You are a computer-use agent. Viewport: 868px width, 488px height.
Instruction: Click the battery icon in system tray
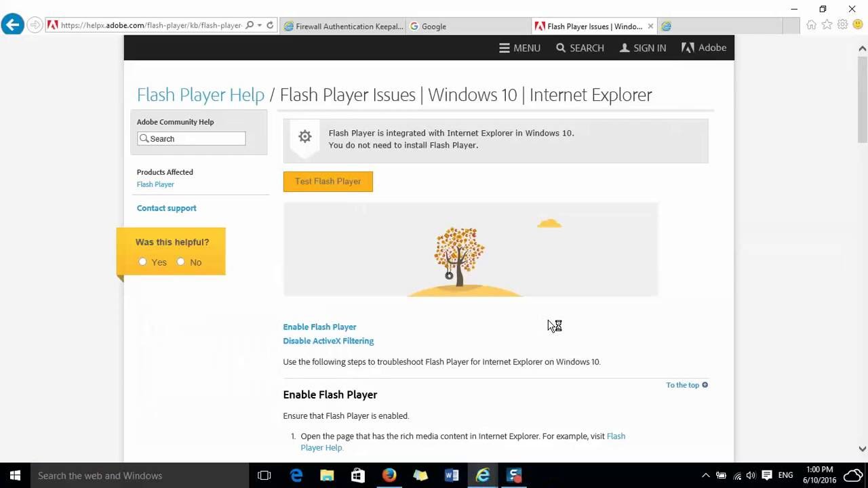[721, 476]
